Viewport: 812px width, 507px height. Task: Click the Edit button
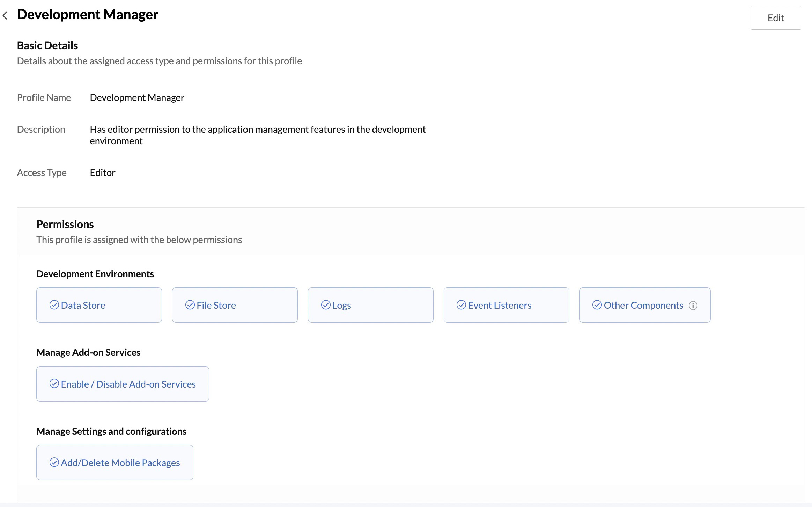click(776, 17)
